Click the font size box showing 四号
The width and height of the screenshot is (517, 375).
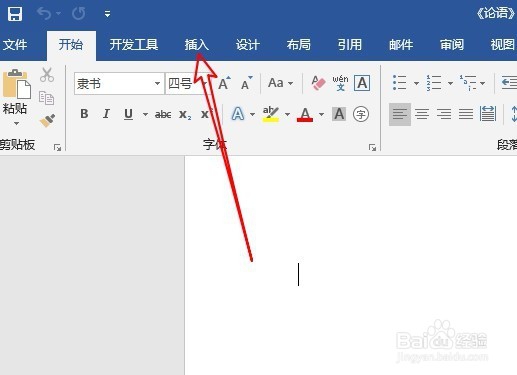coord(183,84)
